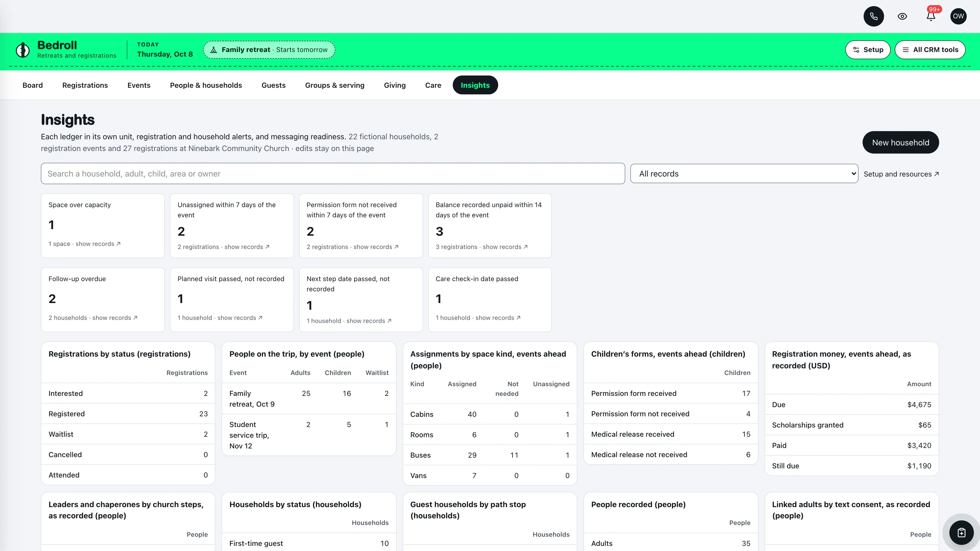The image size is (980, 551).
Task: Open the Family retreat starts tomorrow badge
Action: tap(269, 50)
